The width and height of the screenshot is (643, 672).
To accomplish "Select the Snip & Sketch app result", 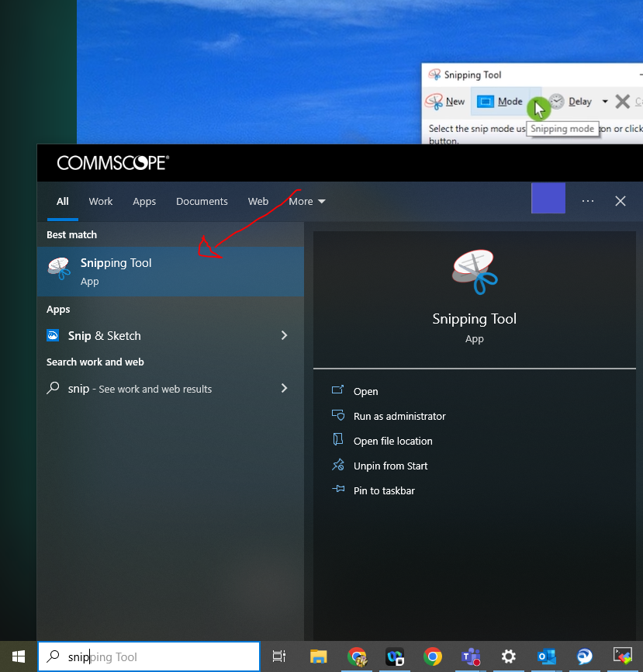I will coord(105,336).
